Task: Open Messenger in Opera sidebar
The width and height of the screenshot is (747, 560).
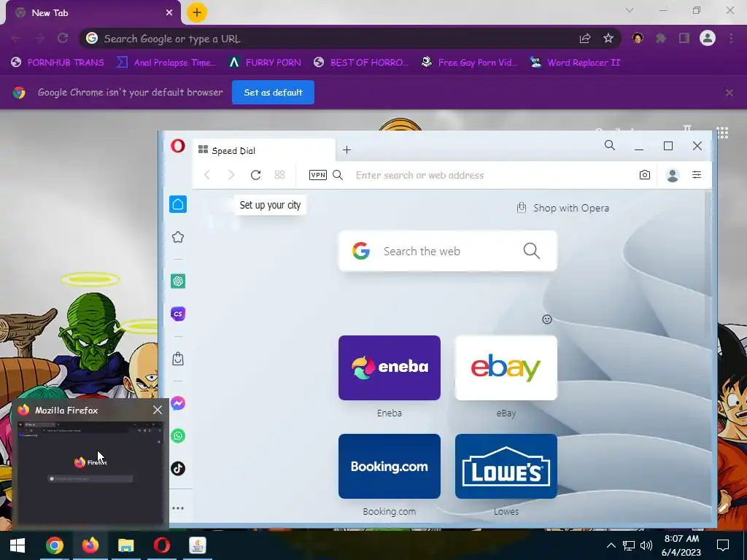Action: (x=178, y=403)
